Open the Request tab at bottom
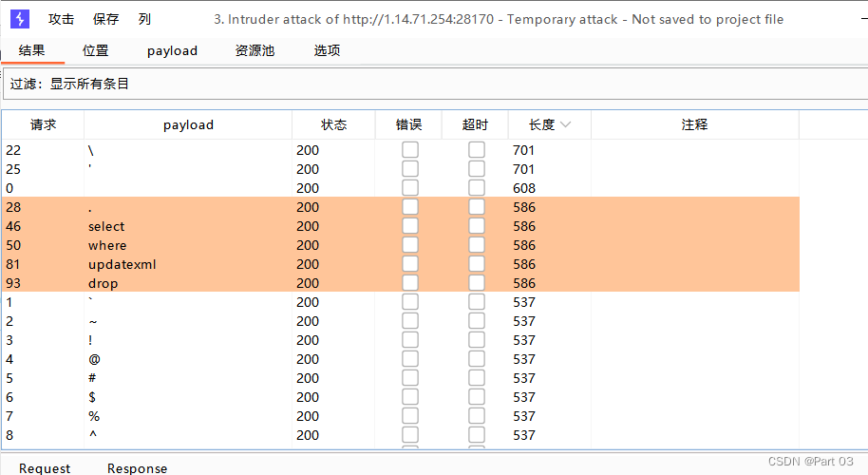The width and height of the screenshot is (868, 475). click(x=45, y=468)
